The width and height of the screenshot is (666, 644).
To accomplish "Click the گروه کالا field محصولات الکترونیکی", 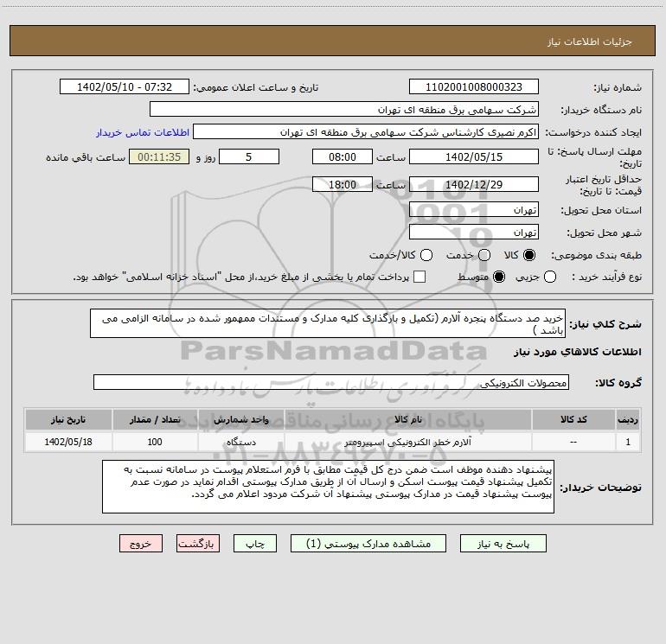I will [331, 382].
